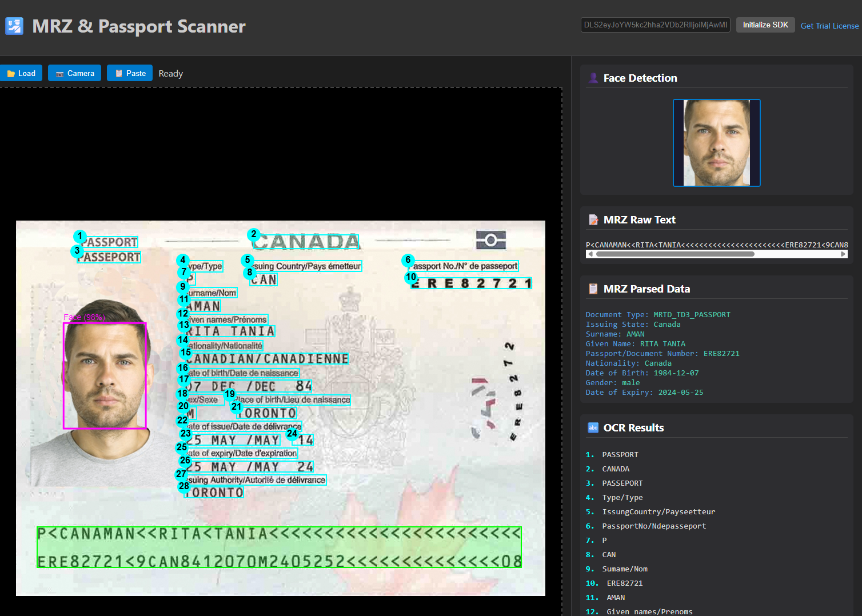Click marker 28 over TORONTO text
This screenshot has height=616, width=862.
point(183,486)
